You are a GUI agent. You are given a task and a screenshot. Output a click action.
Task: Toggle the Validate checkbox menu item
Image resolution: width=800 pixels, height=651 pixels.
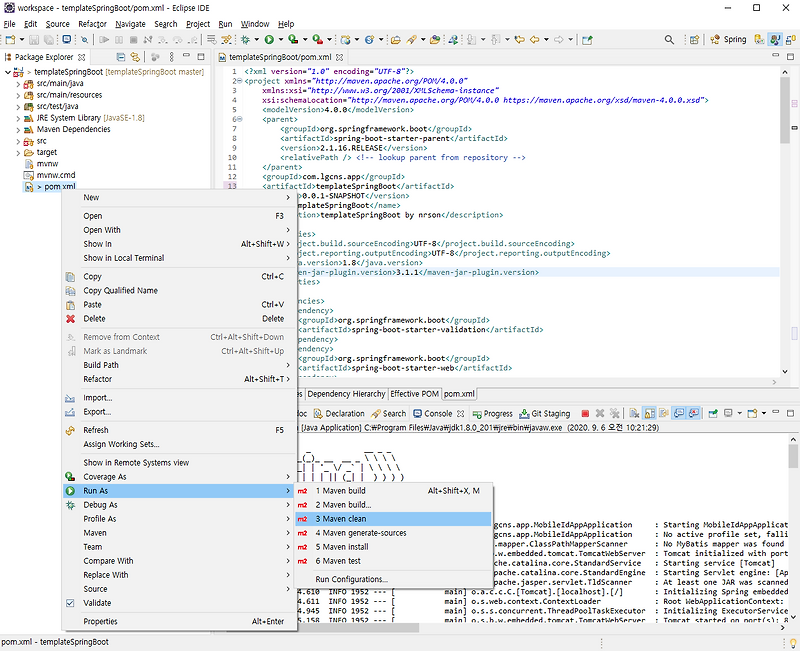179,603
